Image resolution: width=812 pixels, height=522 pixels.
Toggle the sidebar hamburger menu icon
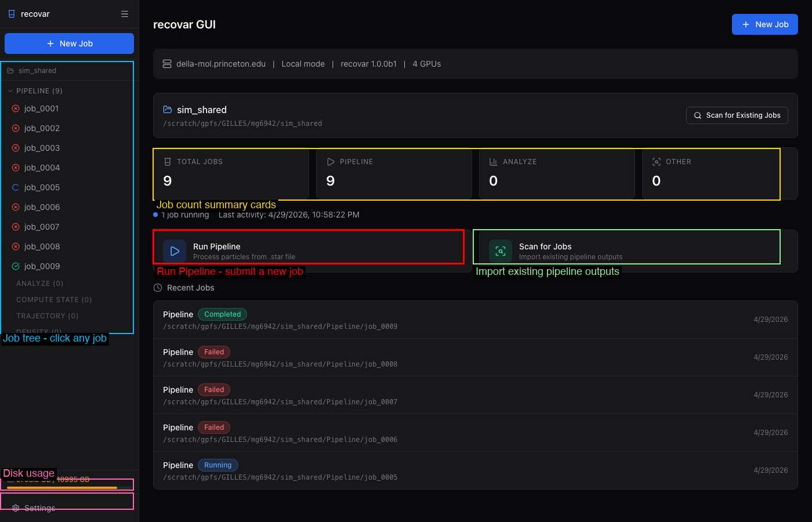(x=125, y=14)
